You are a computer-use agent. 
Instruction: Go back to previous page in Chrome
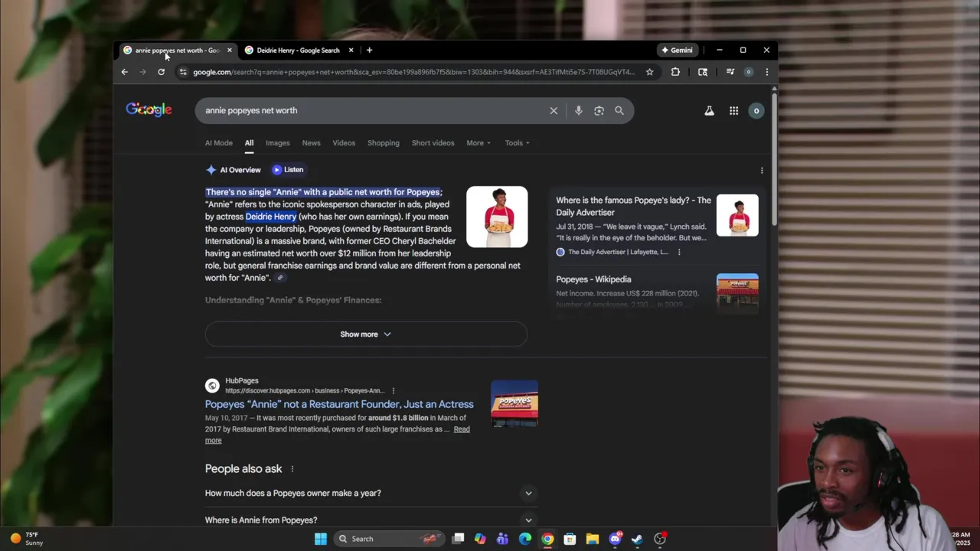point(124,72)
